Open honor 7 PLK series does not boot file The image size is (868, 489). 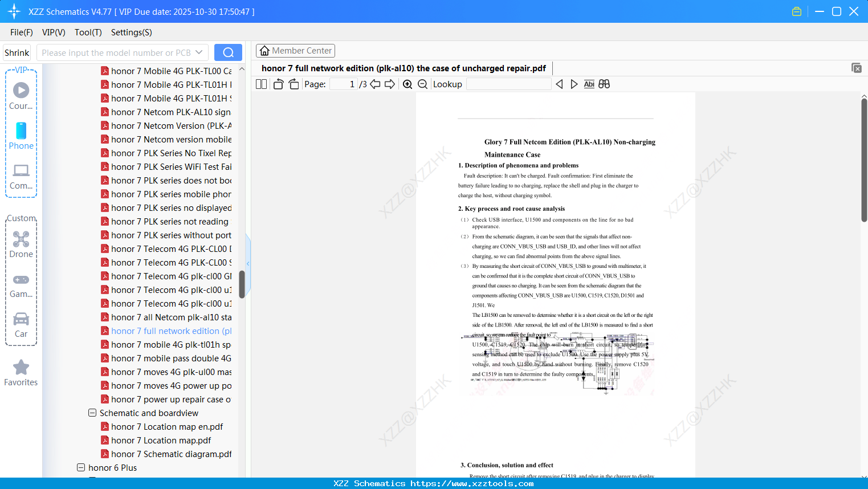click(172, 180)
